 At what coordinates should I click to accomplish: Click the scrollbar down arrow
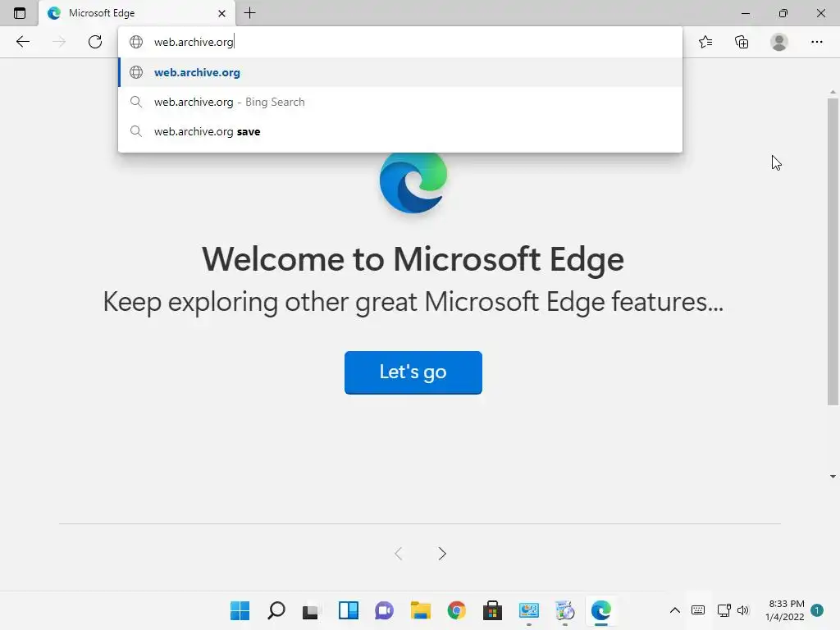[833, 477]
